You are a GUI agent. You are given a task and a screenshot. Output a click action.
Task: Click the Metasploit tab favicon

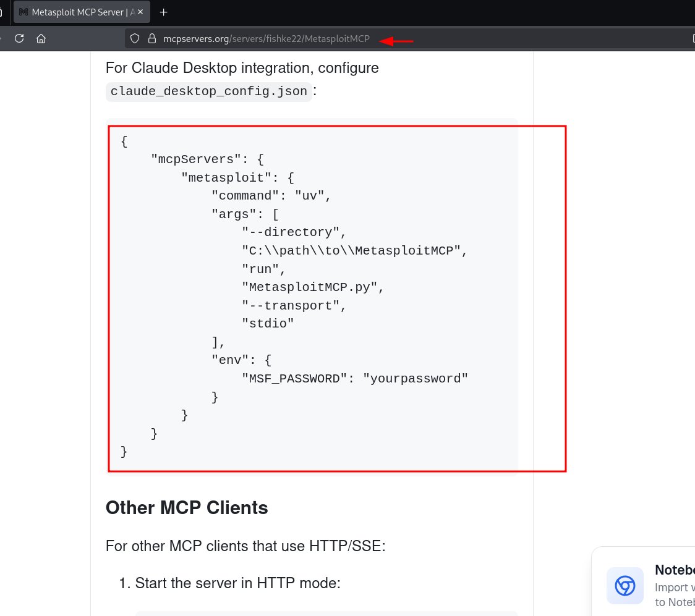coord(23,12)
